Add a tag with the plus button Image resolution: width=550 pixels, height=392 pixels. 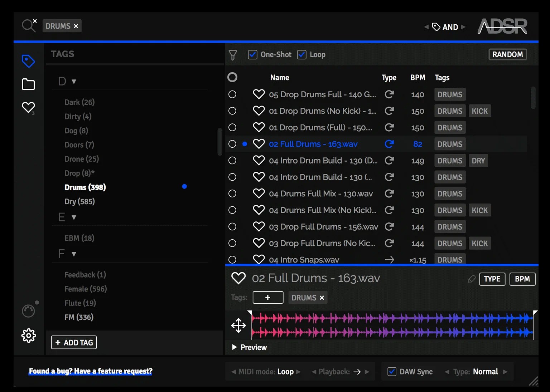click(268, 297)
